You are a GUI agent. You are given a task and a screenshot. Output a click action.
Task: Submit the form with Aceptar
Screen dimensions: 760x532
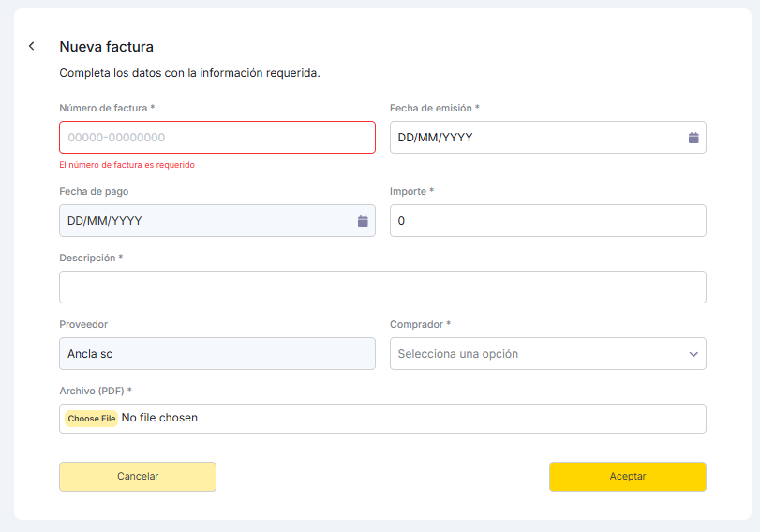click(x=627, y=476)
